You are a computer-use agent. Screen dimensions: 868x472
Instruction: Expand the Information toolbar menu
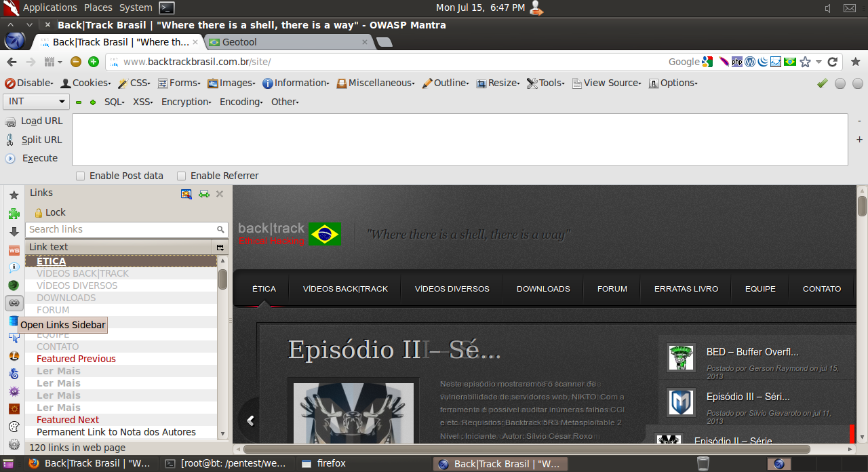click(x=296, y=83)
